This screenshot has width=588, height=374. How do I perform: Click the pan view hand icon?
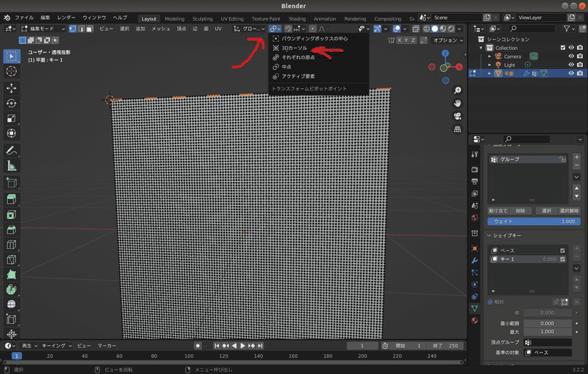click(x=457, y=104)
